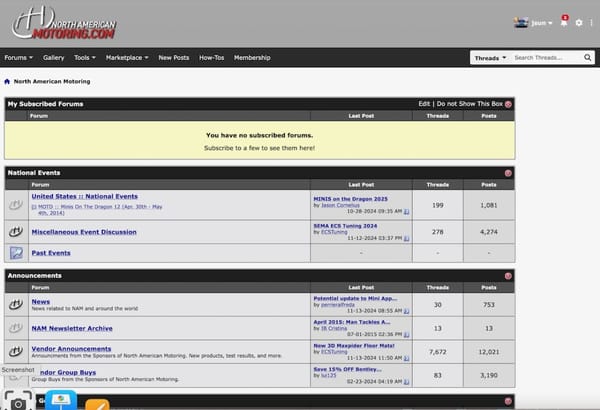600x410 pixels.
Task: View Jason Cornelius user profile
Action: [x=340, y=205]
